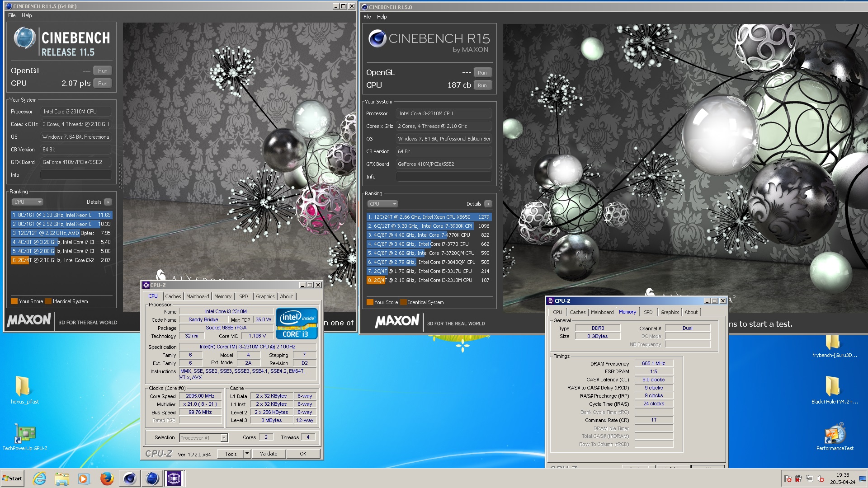
Task: Click Validate button in CPU-Z
Action: [269, 454]
